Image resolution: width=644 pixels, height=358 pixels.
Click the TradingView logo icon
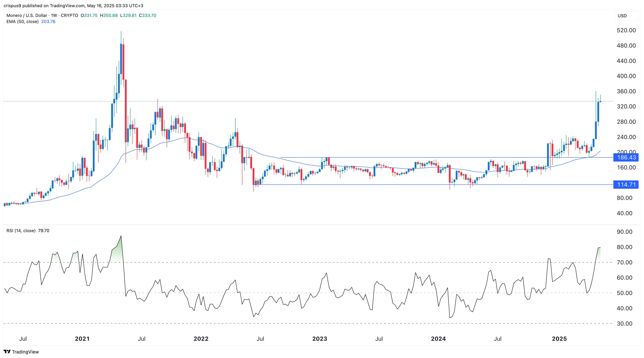pyautogui.click(x=7, y=352)
